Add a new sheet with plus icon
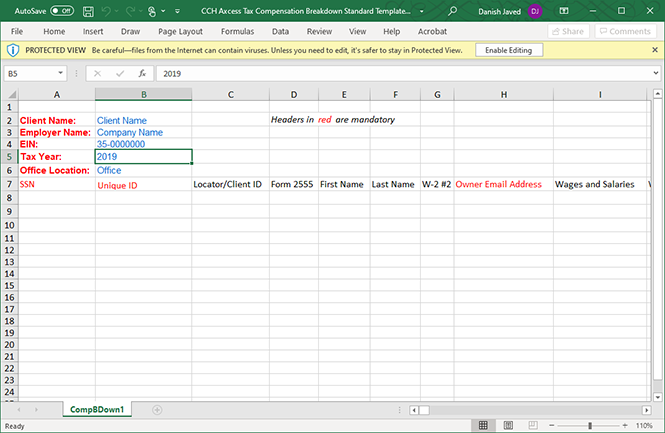Screen dimensions: 665x433 157,410
